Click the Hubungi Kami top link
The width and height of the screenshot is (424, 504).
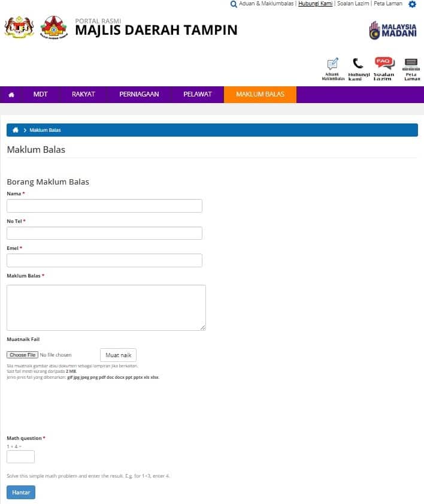pyautogui.click(x=316, y=4)
